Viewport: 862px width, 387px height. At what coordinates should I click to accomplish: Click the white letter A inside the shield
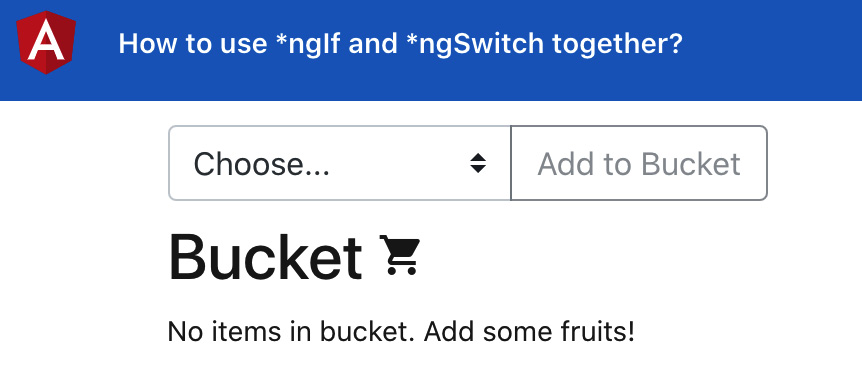(x=46, y=42)
